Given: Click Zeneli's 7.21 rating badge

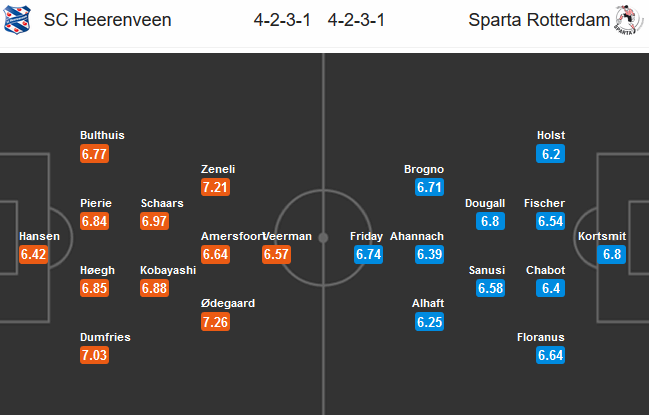Looking at the screenshot, I should (217, 187).
